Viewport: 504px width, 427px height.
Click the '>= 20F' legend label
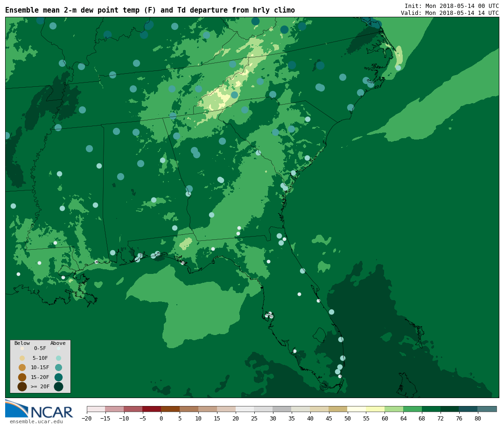coord(40,386)
